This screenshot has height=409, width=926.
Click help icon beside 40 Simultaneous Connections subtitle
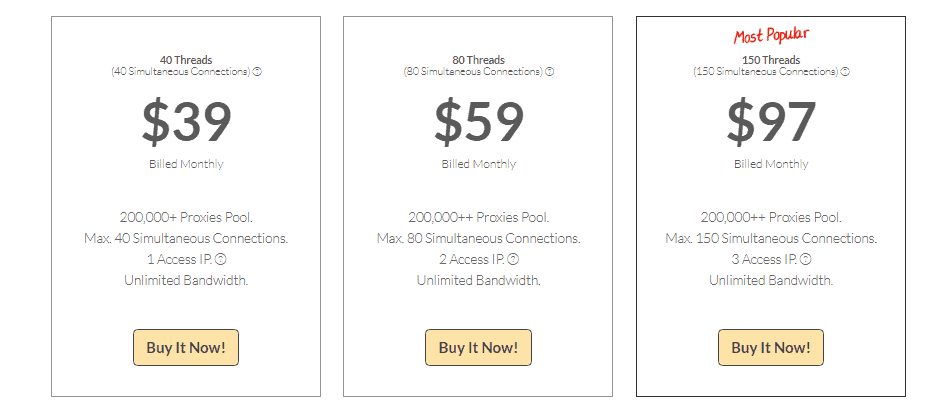tap(257, 71)
